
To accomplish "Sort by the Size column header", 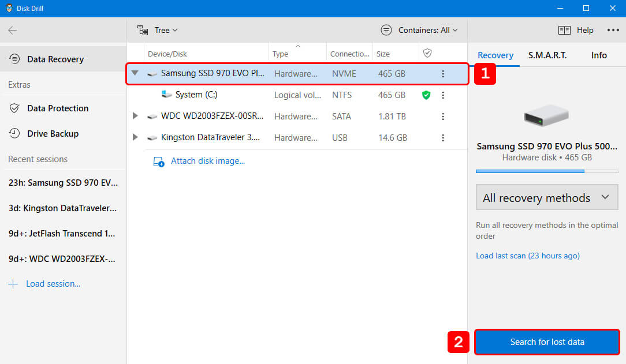I will 383,54.
